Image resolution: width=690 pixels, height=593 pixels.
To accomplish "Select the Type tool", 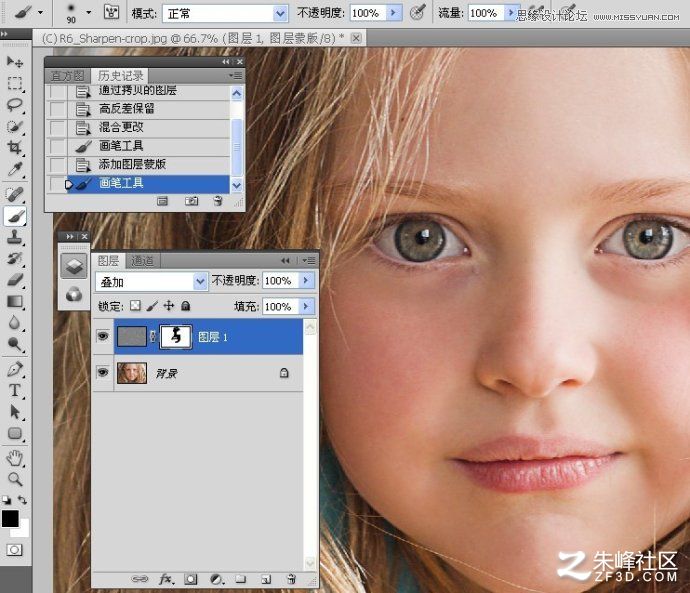I will pyautogui.click(x=15, y=391).
